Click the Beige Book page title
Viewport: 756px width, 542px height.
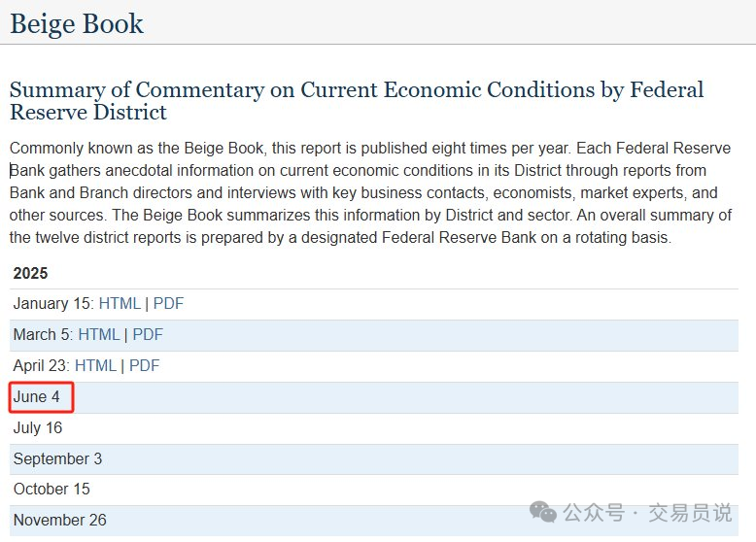pyautogui.click(x=77, y=23)
